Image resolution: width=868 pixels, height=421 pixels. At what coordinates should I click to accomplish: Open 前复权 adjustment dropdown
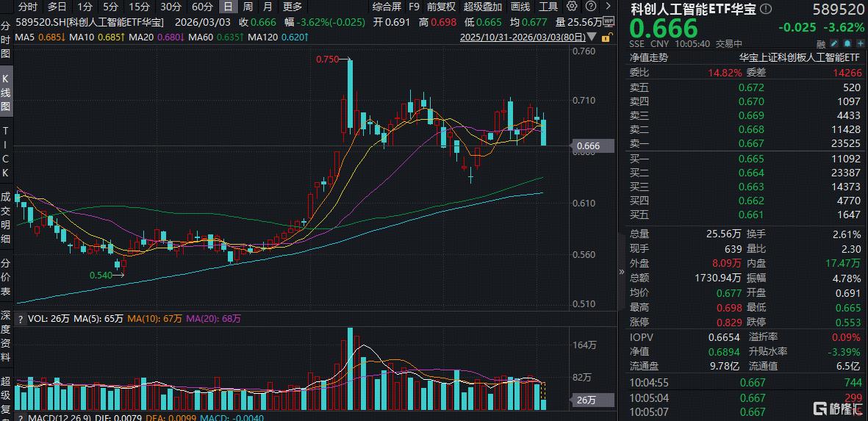coord(441,7)
